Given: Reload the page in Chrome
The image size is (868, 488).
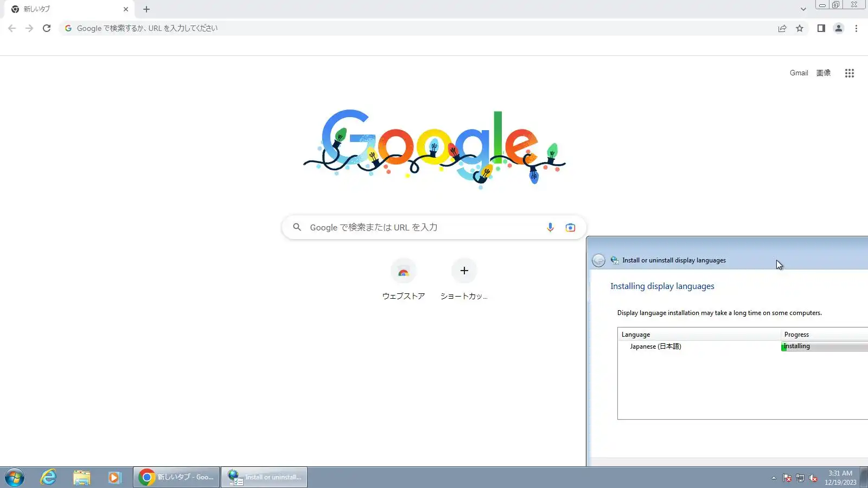Looking at the screenshot, I should pyautogui.click(x=47, y=28).
